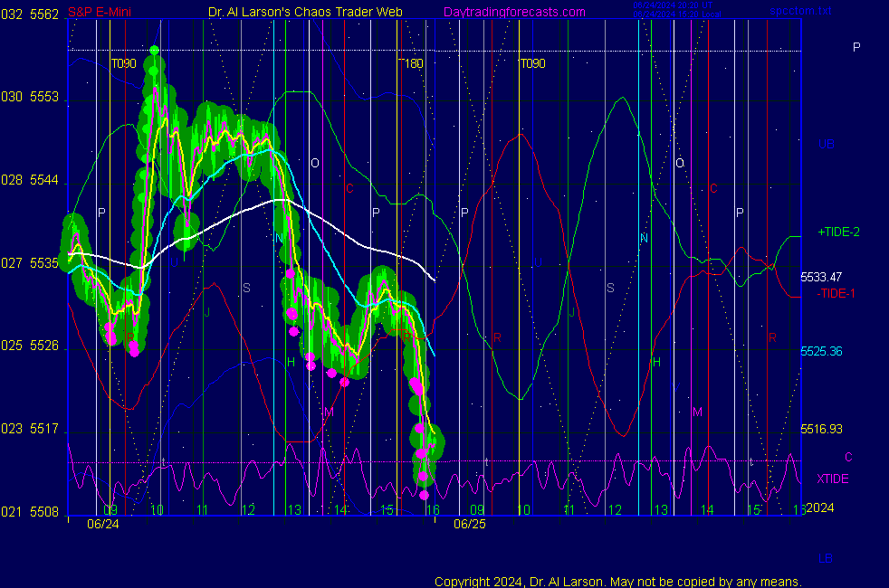
Task: Click the "06/24" date label
Action: point(103,524)
